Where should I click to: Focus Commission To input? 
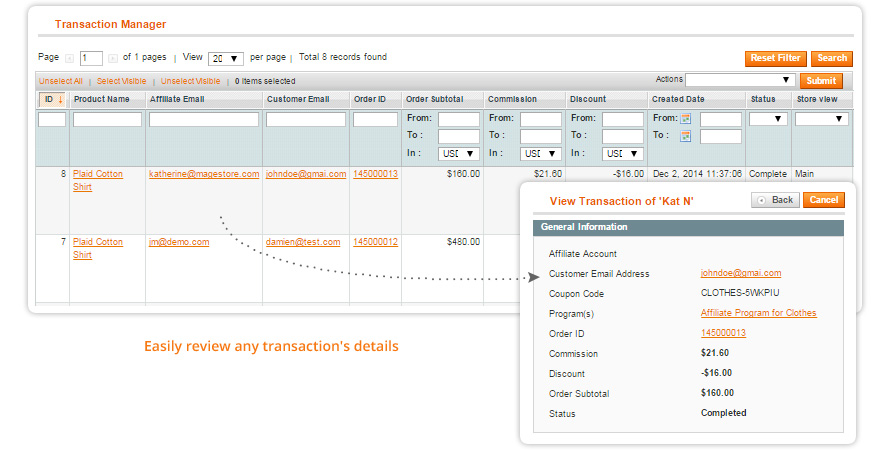coord(541,136)
